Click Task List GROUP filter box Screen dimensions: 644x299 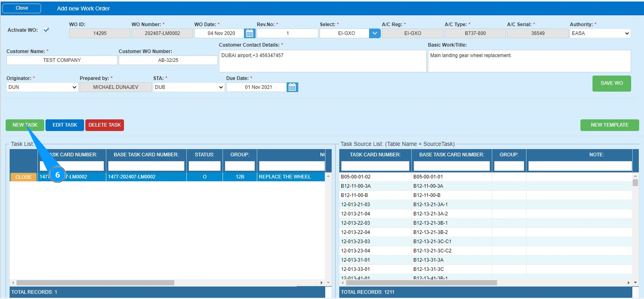coord(240,166)
